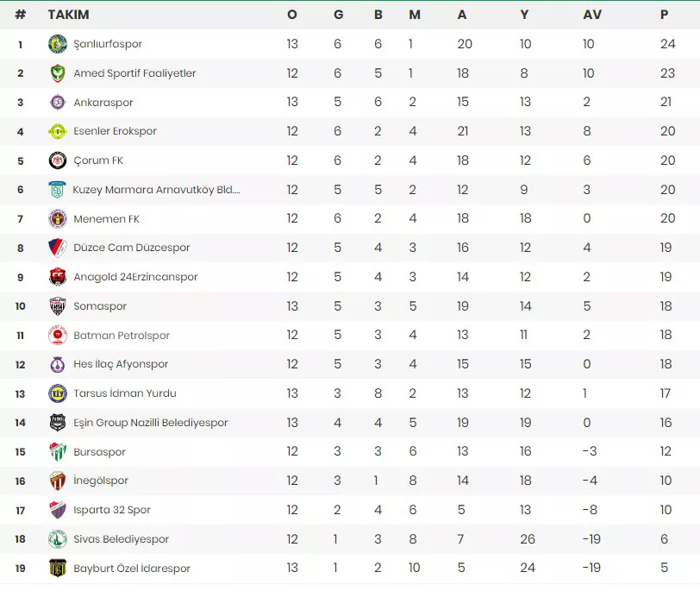
Task: Select the Ankaraspor team badge
Action: [58, 103]
